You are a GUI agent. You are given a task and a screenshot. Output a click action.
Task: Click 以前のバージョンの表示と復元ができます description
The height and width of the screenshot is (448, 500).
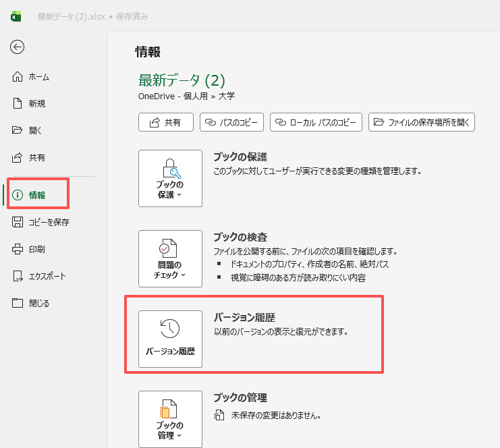pos(281,332)
